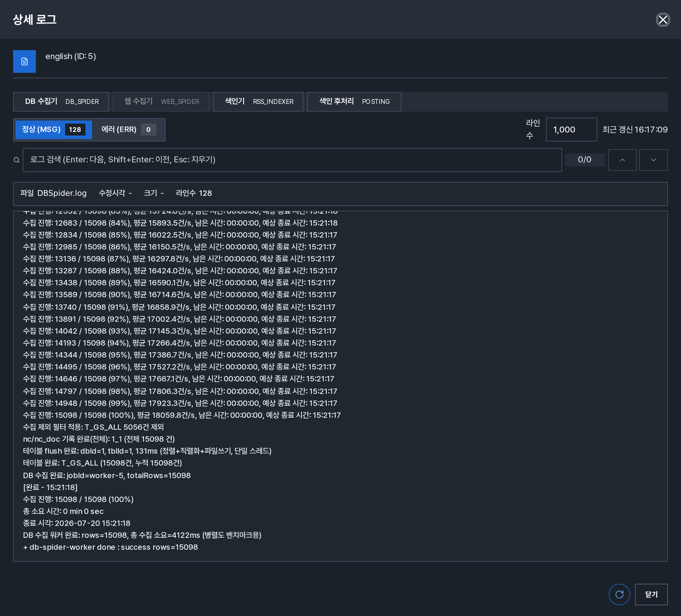
Task: Show 정상 (MSG) log messages
Action: click(54, 130)
